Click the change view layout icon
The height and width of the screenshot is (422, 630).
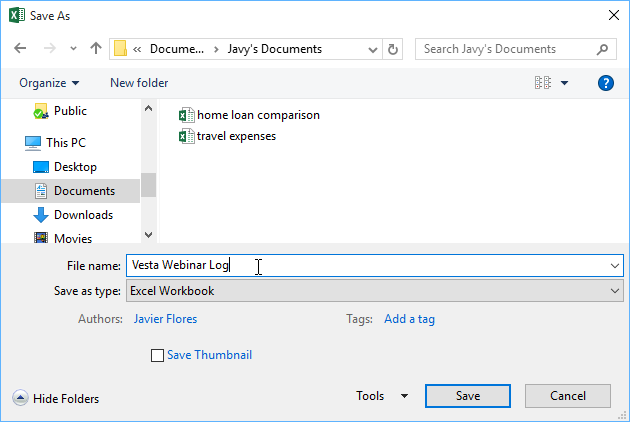(x=545, y=83)
